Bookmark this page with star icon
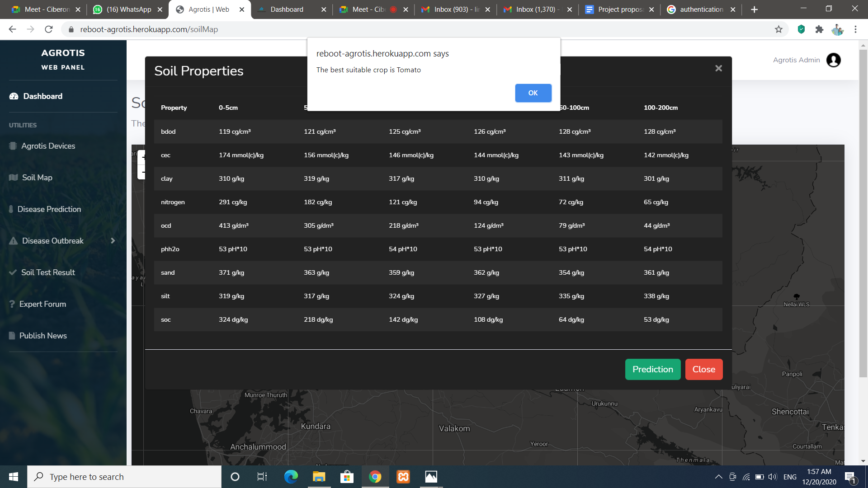 (x=778, y=29)
